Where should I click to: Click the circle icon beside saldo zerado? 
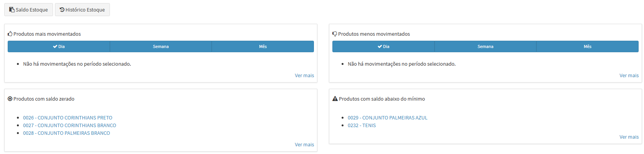(x=10, y=99)
